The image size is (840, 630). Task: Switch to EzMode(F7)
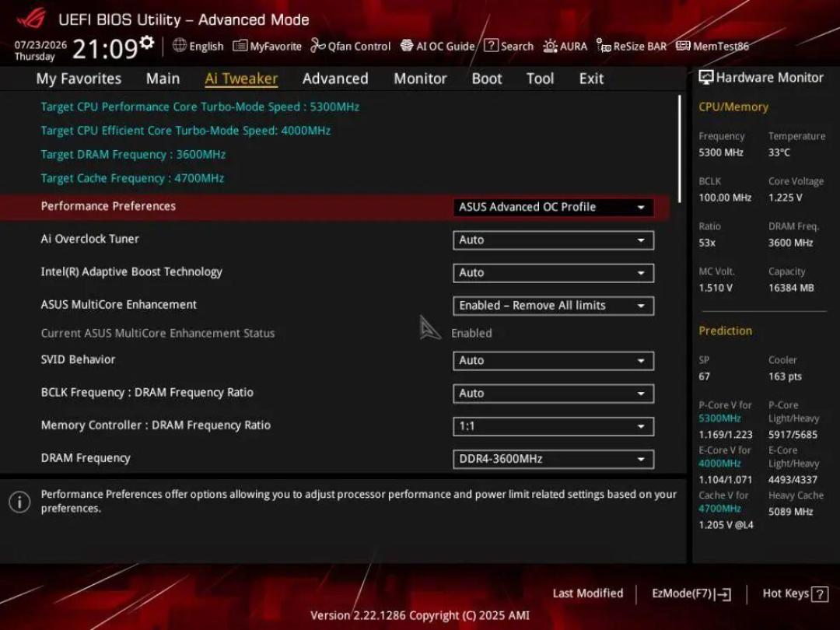pos(691,593)
